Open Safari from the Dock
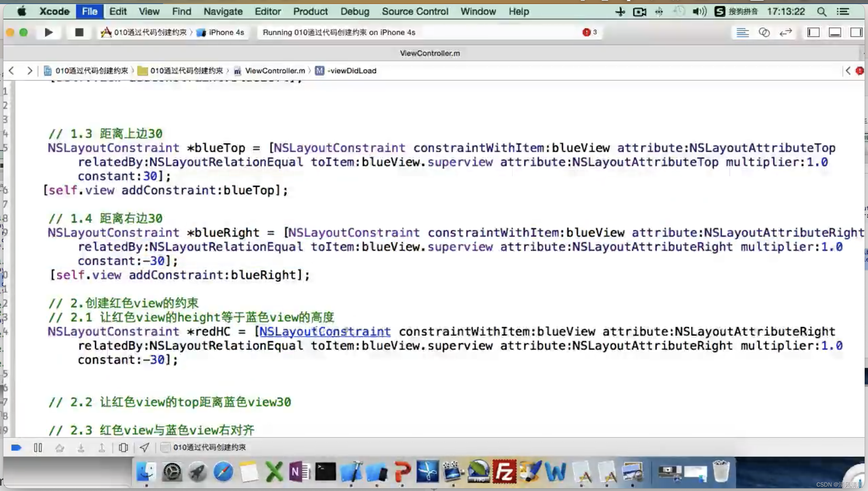Screen dimensions: 868x491 (x=223, y=472)
